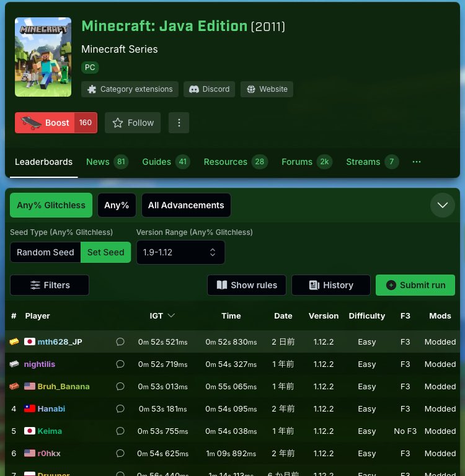Open player profile Hanabi
This screenshot has width=465, height=476.
click(x=51, y=408)
